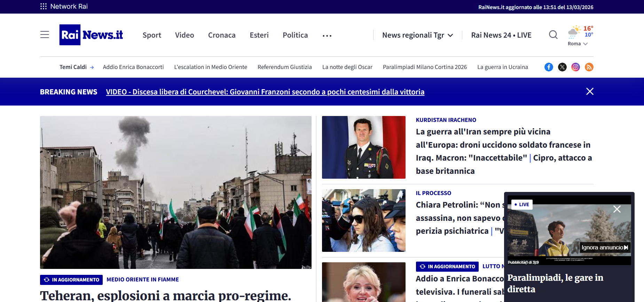Show more sections via three dots
Screen dimensions: 644x302
tap(327, 36)
